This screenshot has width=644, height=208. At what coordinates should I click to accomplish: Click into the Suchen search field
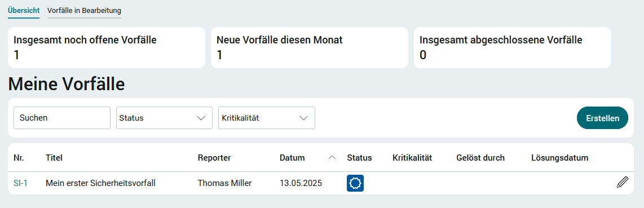pyautogui.click(x=62, y=118)
